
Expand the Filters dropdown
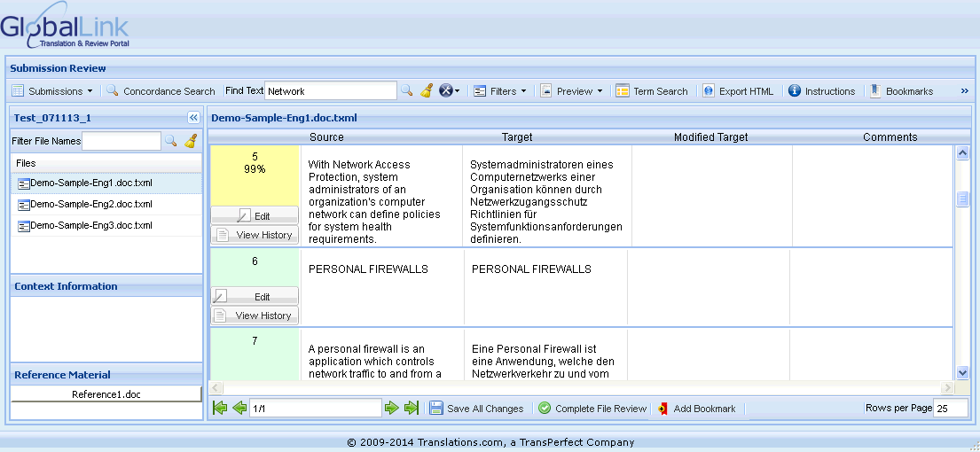tap(500, 91)
